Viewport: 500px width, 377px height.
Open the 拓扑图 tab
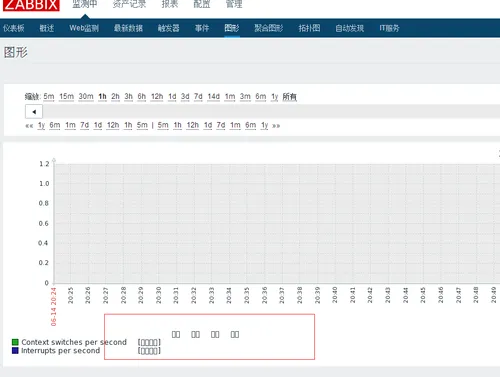pyautogui.click(x=309, y=28)
